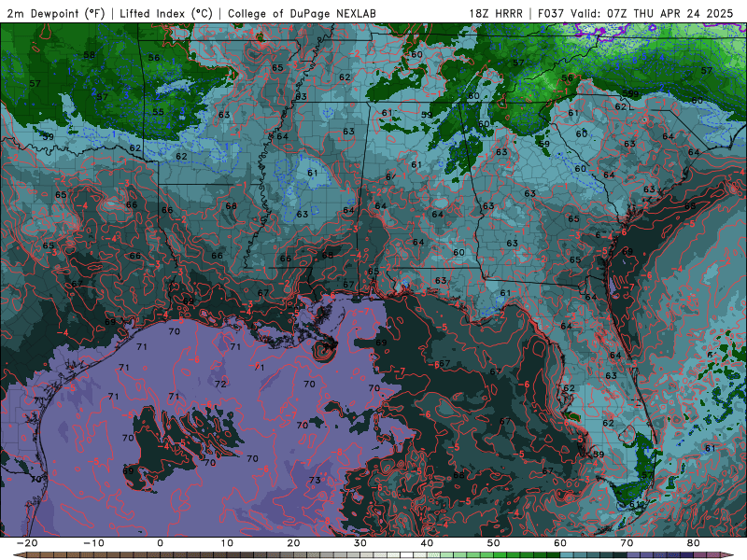747x560 pixels.
Task: Click the 599 dewpoint reading on the map
Action: tap(630, 94)
